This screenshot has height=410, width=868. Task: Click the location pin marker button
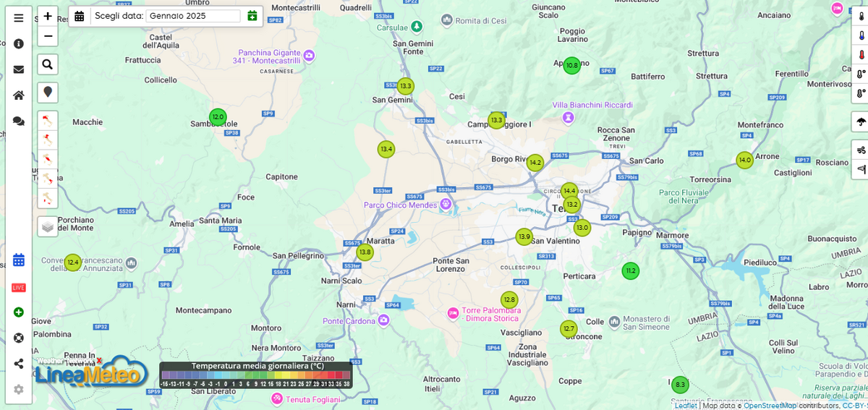pyautogui.click(x=48, y=93)
